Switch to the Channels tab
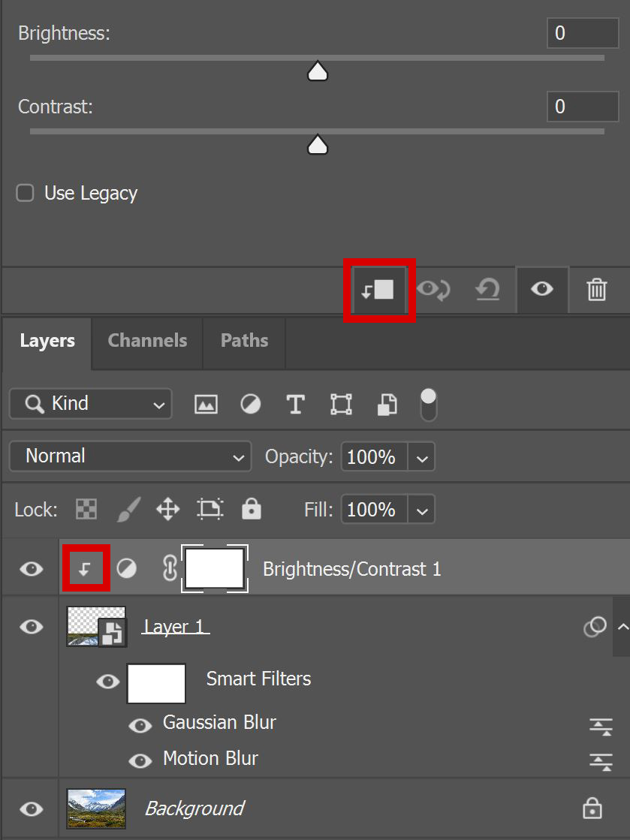The image size is (630, 840). tap(147, 340)
